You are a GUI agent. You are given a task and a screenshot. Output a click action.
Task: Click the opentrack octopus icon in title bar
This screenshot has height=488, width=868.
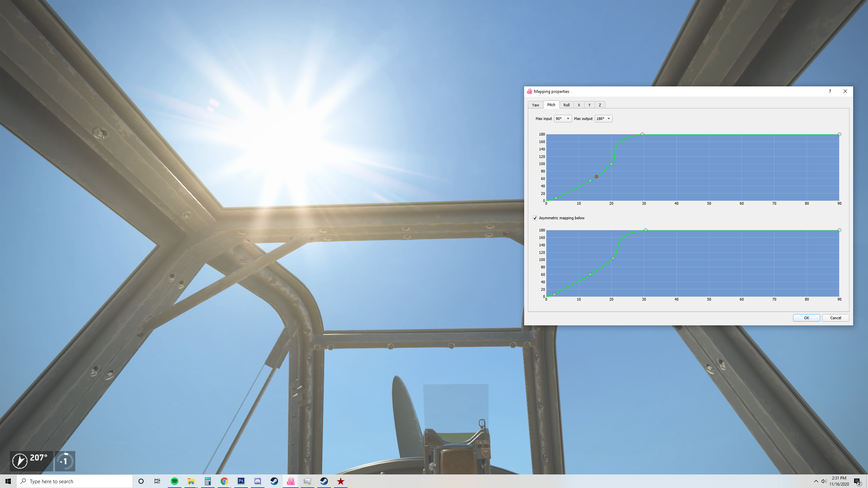click(x=529, y=91)
